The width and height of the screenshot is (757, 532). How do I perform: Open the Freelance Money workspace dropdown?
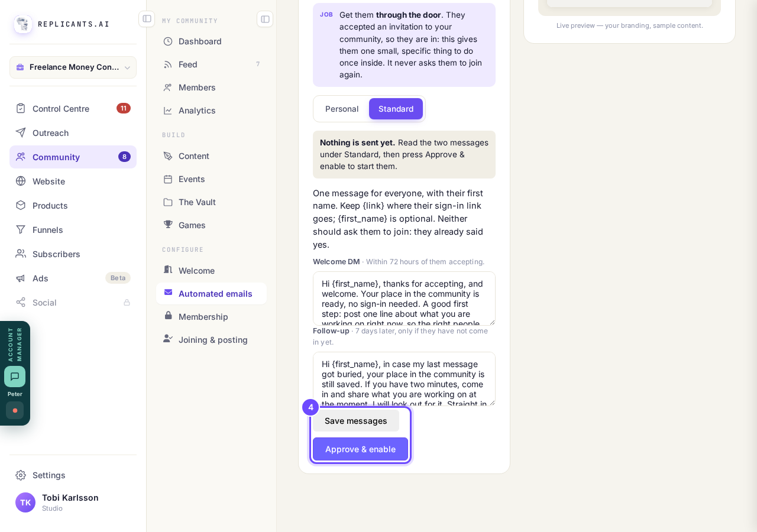(73, 67)
